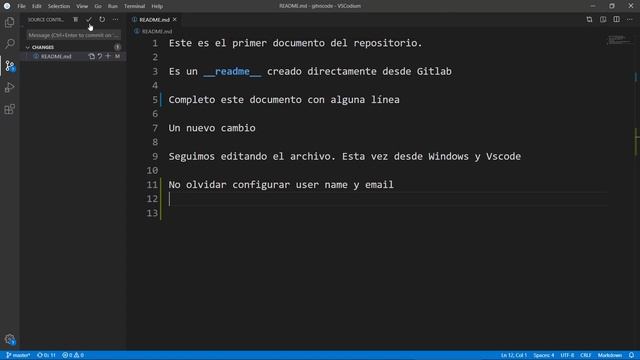Screen dimensions: 640x360
Task: Change indentation via Spaces: 4
Action: (544, 356)
